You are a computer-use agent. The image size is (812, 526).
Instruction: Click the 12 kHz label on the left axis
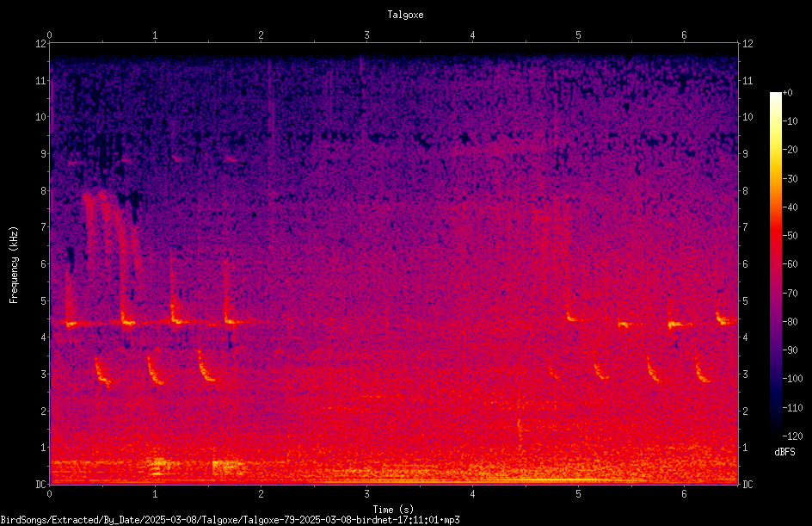[x=41, y=44]
